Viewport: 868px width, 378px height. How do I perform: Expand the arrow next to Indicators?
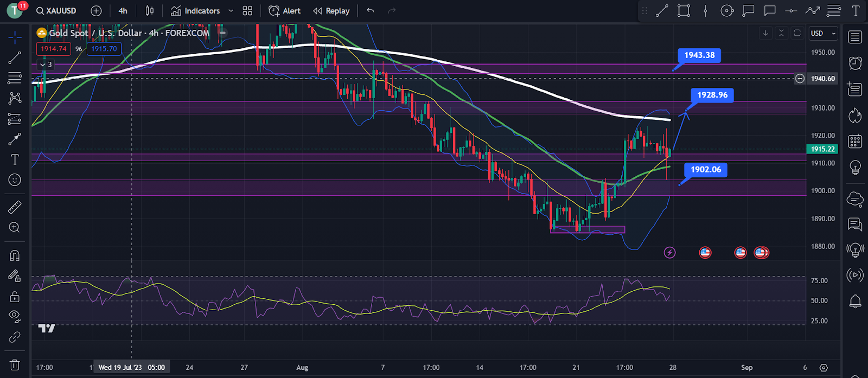pos(231,11)
